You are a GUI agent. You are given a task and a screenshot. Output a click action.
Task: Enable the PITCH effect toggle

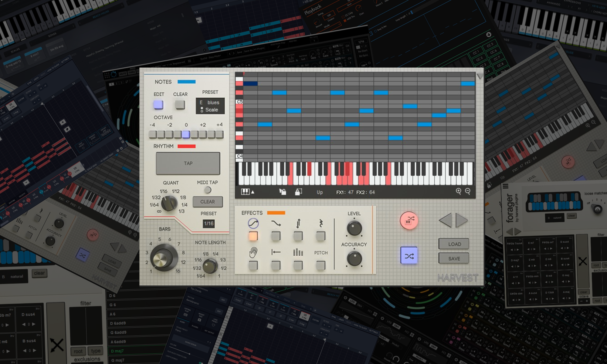(x=320, y=266)
